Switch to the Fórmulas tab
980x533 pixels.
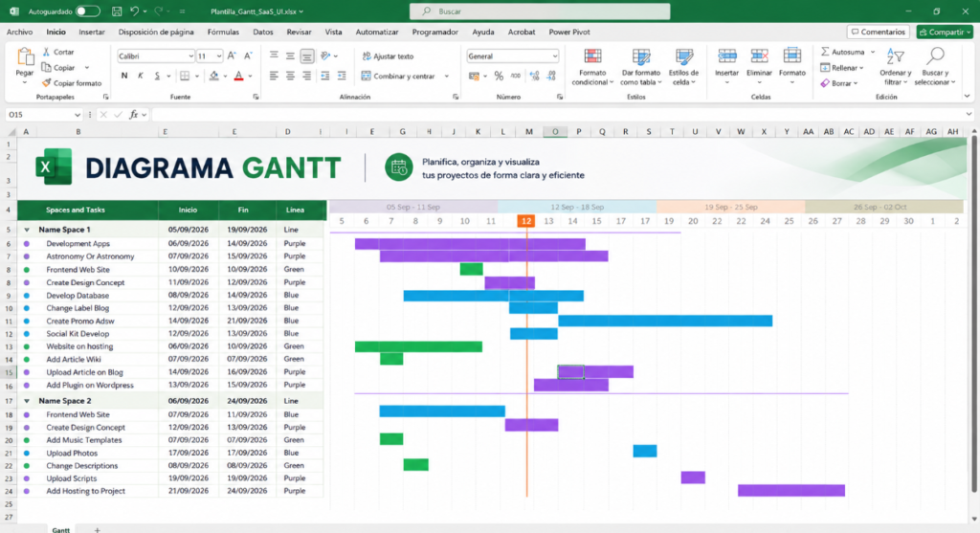click(x=223, y=32)
